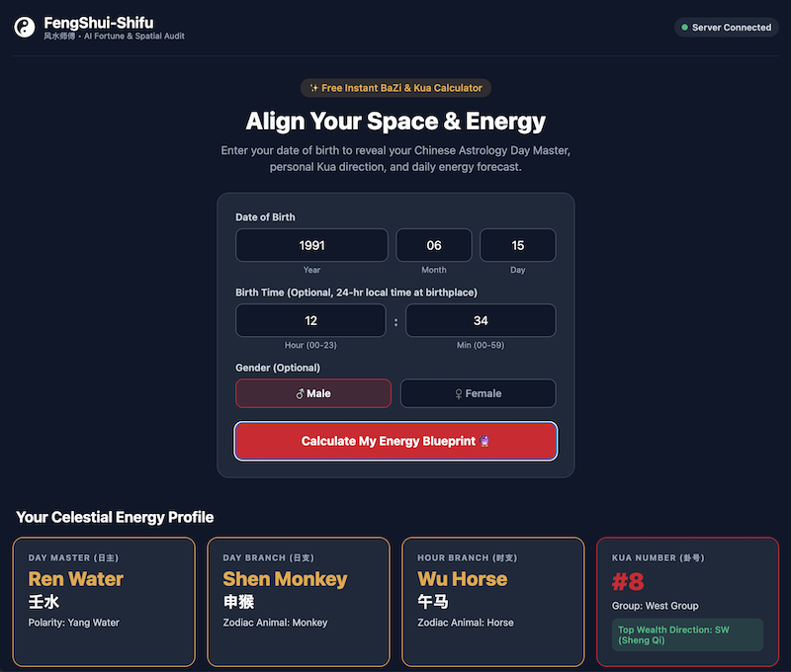Click the Day field showing 15
The height and width of the screenshot is (672, 791).
pos(517,245)
